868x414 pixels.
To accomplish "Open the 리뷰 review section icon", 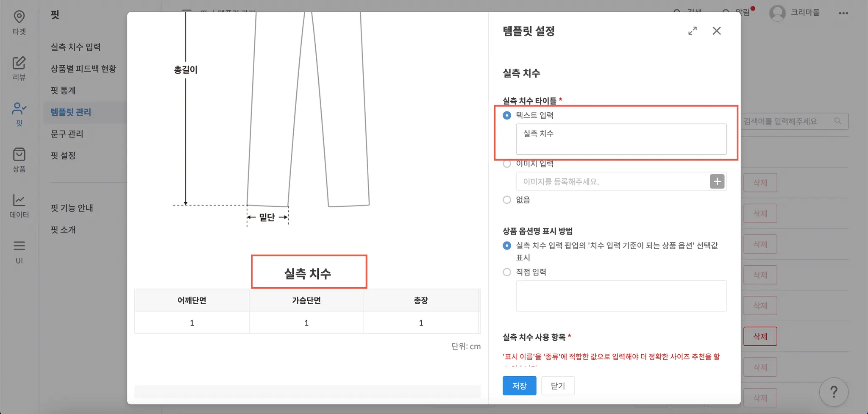I will [x=19, y=63].
